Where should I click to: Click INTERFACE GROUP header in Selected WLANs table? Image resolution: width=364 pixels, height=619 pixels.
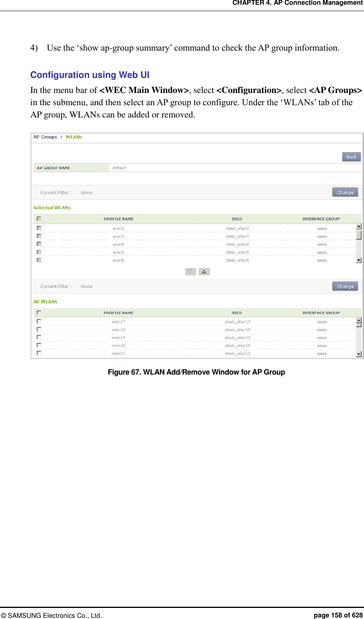click(x=321, y=219)
